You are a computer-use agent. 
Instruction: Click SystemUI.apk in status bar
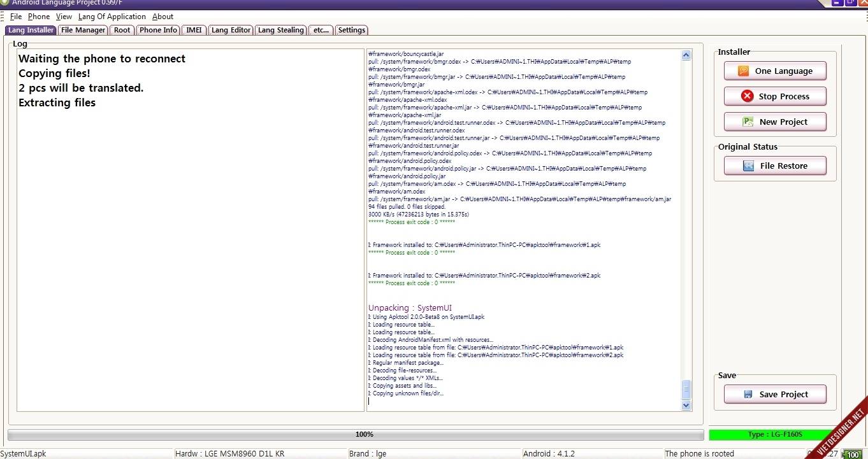23,454
